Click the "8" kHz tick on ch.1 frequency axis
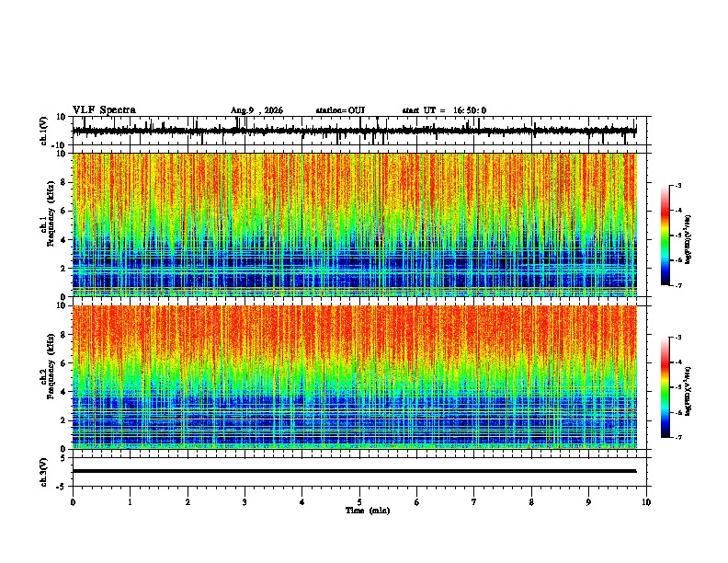The width and height of the screenshot is (728, 563). click(x=64, y=182)
